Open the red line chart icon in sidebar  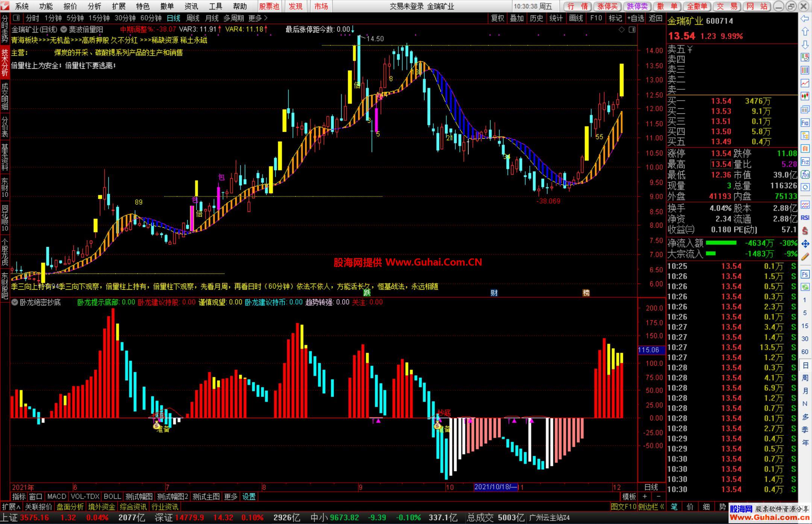click(805, 83)
